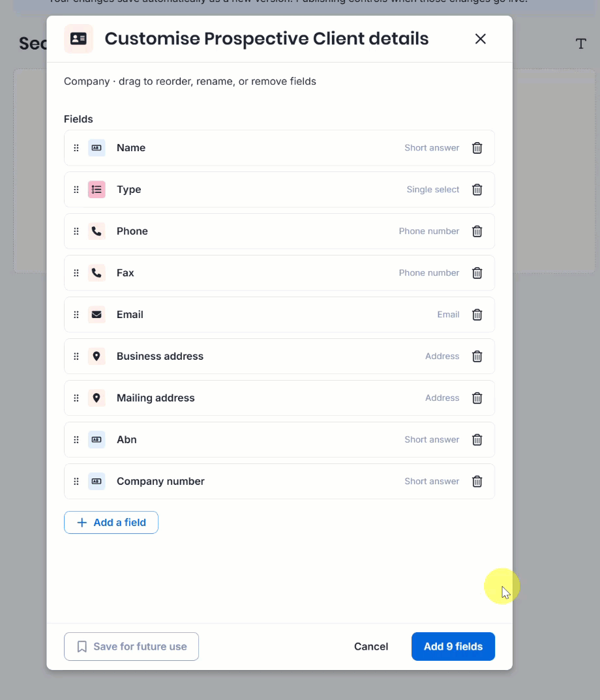Click trash icon for the Fax field

[477, 273]
